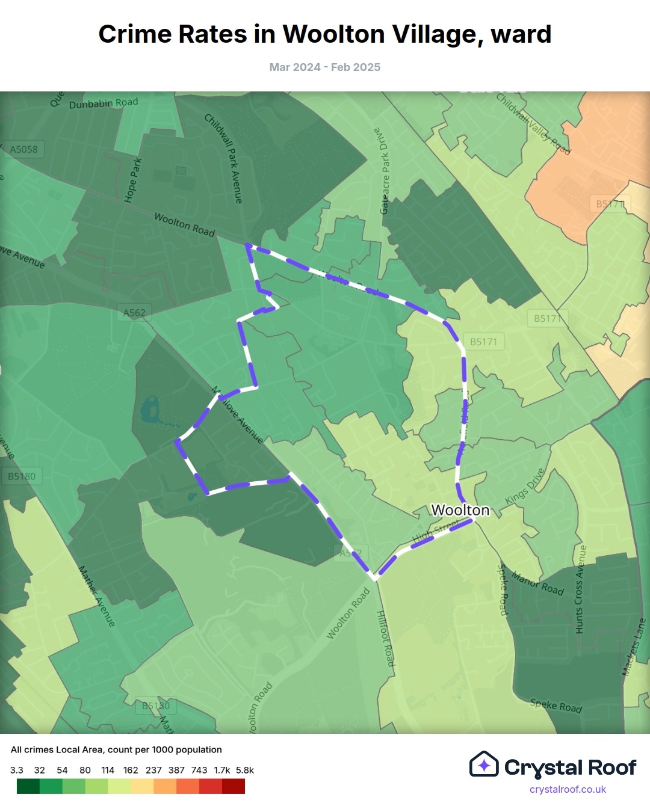Click the Woolton place name label

tap(460, 510)
